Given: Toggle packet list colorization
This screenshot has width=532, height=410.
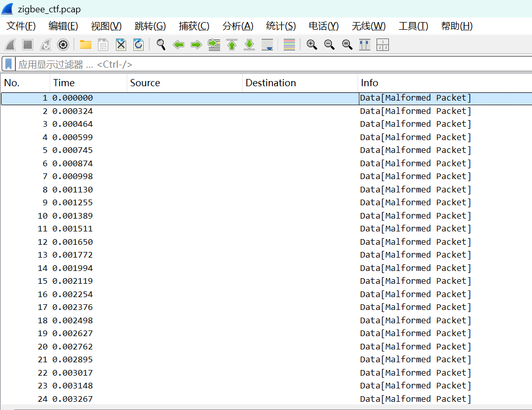Looking at the screenshot, I should (289, 45).
